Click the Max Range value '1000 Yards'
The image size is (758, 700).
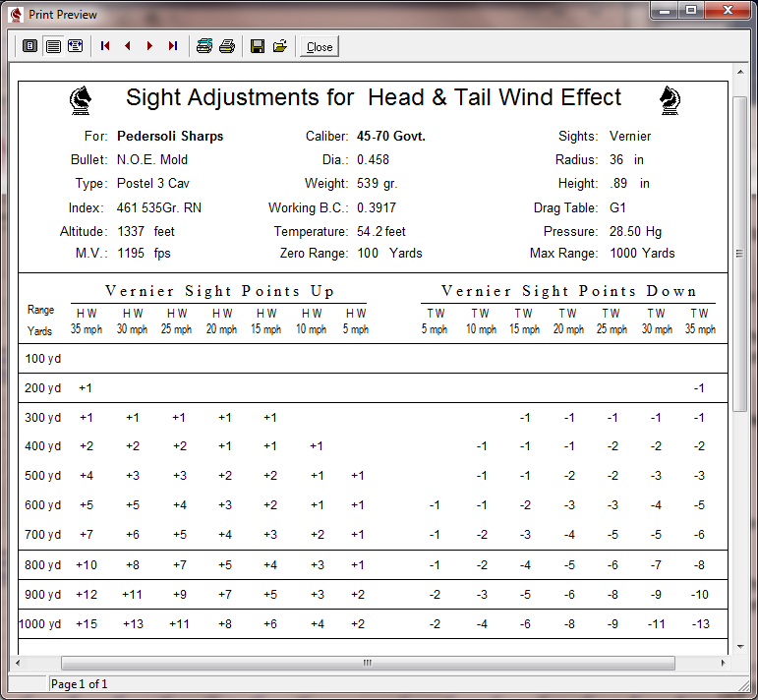[x=642, y=254]
